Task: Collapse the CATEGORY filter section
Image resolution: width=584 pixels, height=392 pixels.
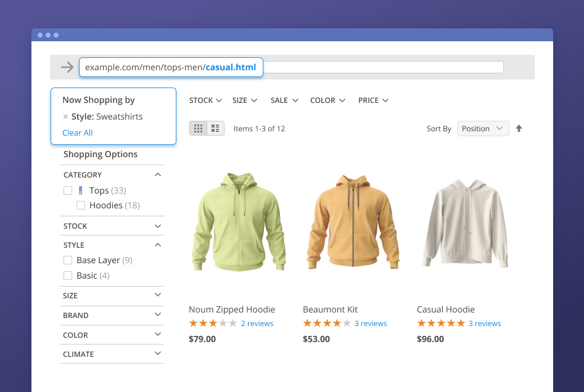Action: coord(157,175)
